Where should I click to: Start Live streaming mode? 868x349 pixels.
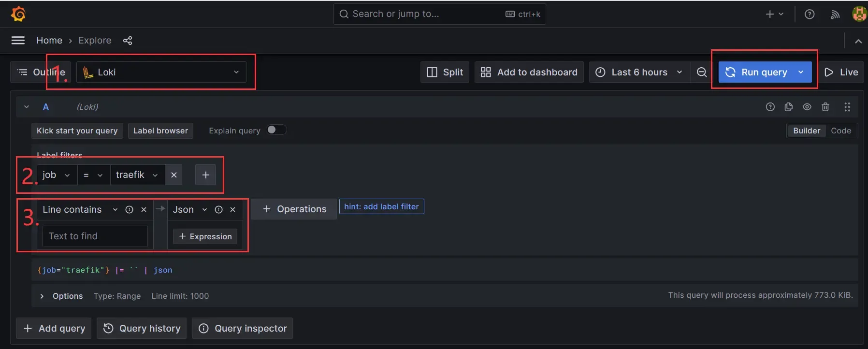pos(841,72)
